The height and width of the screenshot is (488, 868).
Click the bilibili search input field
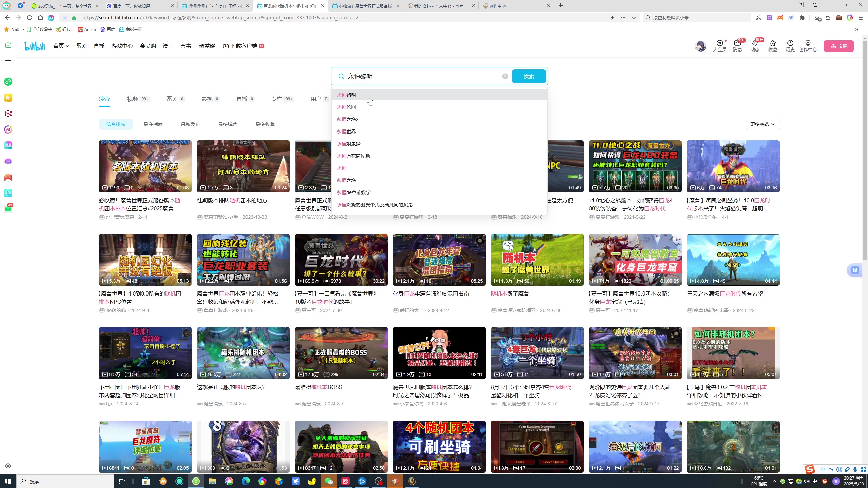pyautogui.click(x=424, y=76)
